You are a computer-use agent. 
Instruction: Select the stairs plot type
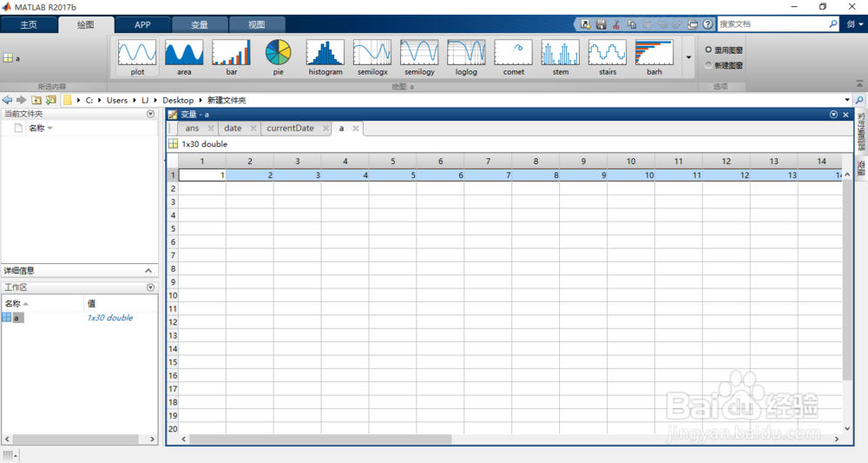tap(608, 57)
